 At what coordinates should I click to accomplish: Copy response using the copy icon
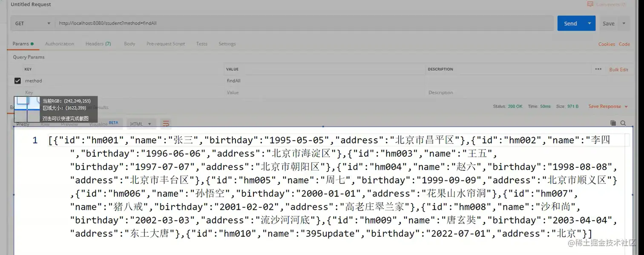[613, 123]
